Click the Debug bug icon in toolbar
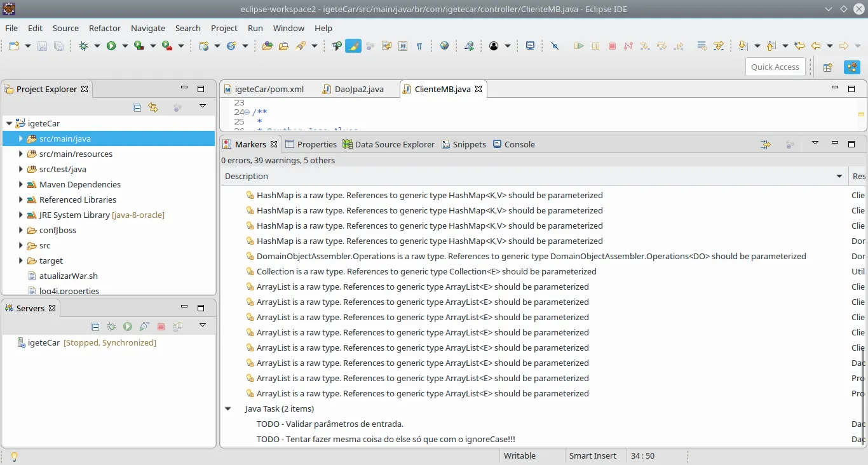 pyautogui.click(x=83, y=46)
